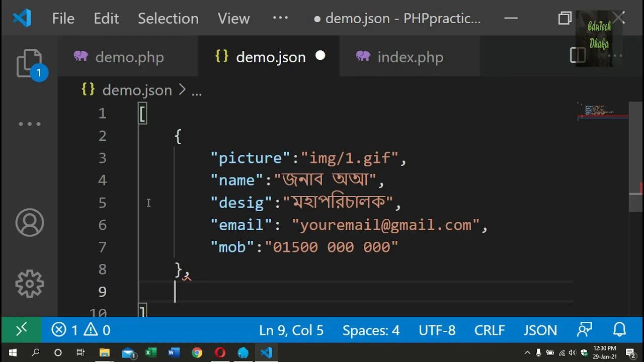Show hidden menu items via title bar ellipsis
644x362 pixels.
pos(280,18)
